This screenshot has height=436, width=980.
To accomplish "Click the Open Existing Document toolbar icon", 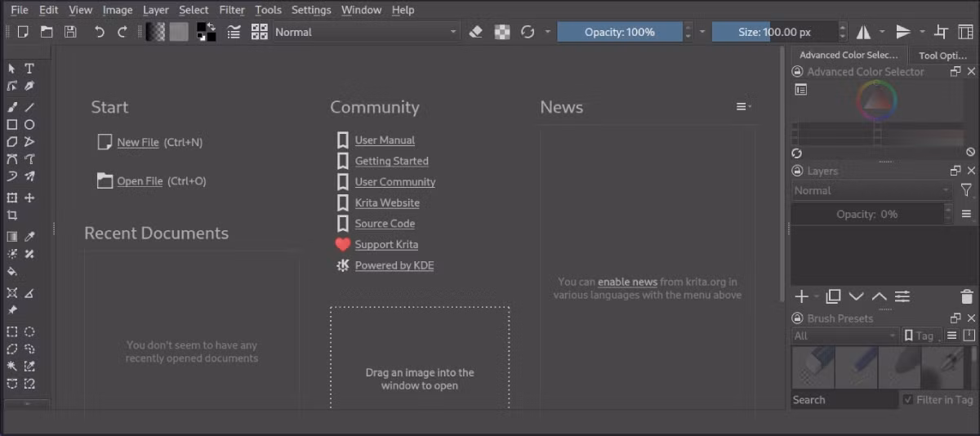I will coord(47,32).
